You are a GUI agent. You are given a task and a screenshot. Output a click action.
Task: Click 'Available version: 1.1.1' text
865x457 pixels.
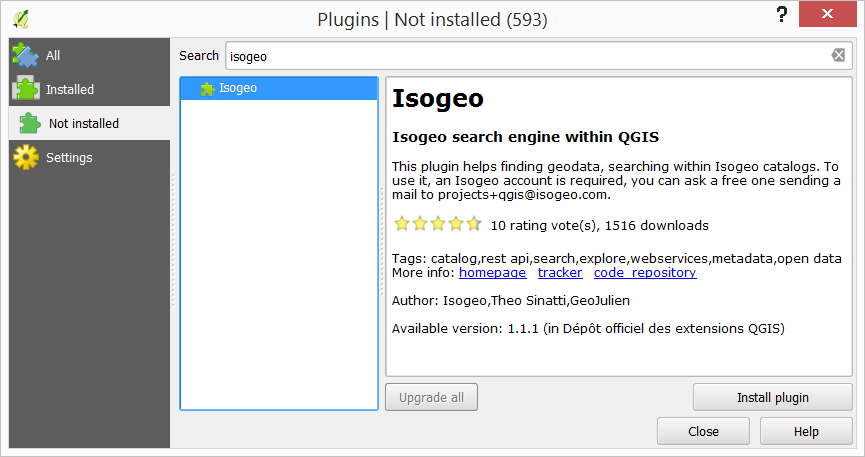[465, 329]
